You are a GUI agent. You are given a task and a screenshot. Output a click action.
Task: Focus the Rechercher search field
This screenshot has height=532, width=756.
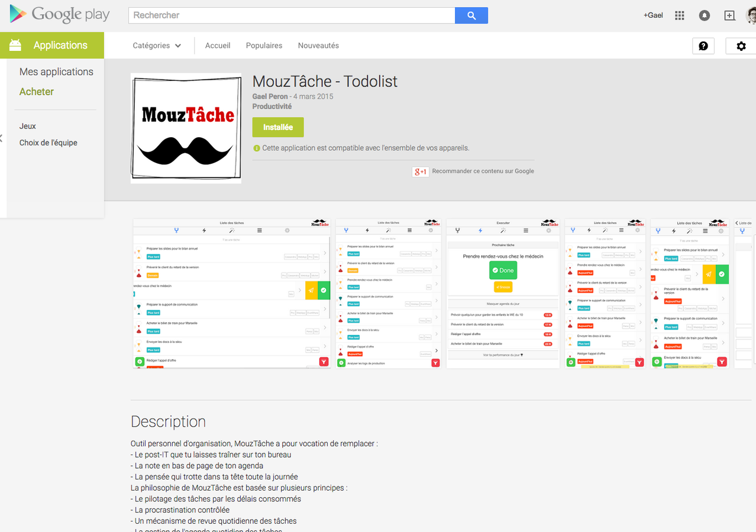[292, 15]
